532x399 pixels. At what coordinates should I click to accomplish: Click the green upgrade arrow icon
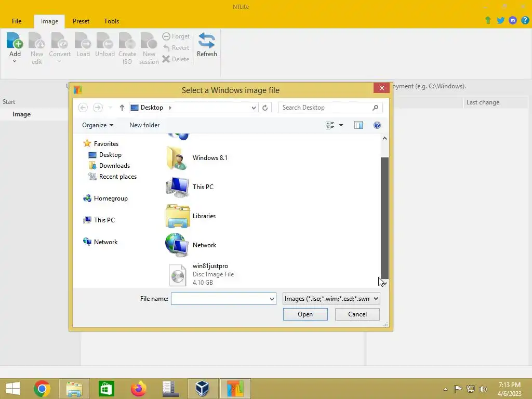[x=488, y=20]
